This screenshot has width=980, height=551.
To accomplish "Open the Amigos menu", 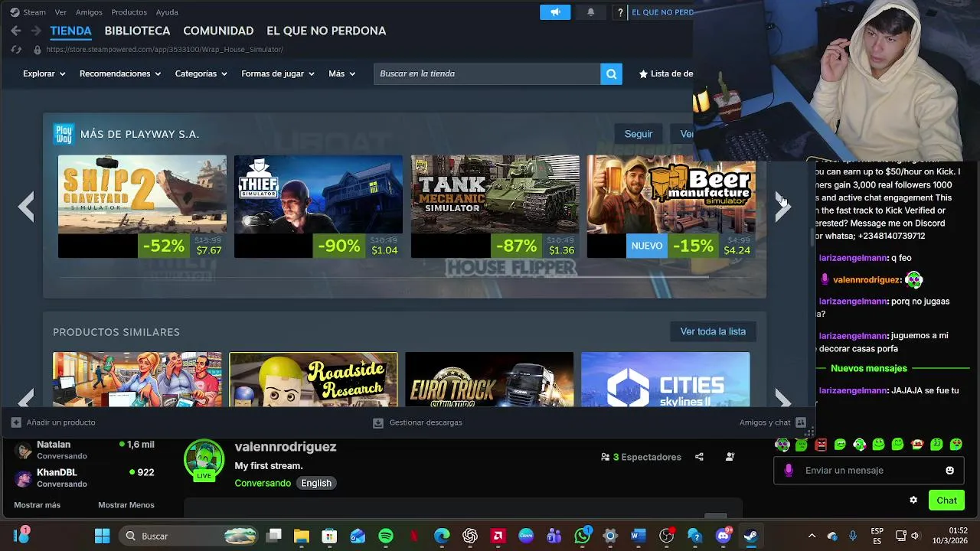I will (x=89, y=12).
